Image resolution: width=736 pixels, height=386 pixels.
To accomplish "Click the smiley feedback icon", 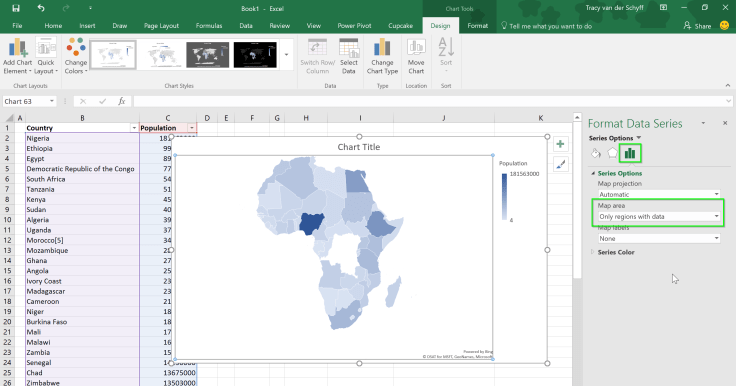I will pos(725,25).
